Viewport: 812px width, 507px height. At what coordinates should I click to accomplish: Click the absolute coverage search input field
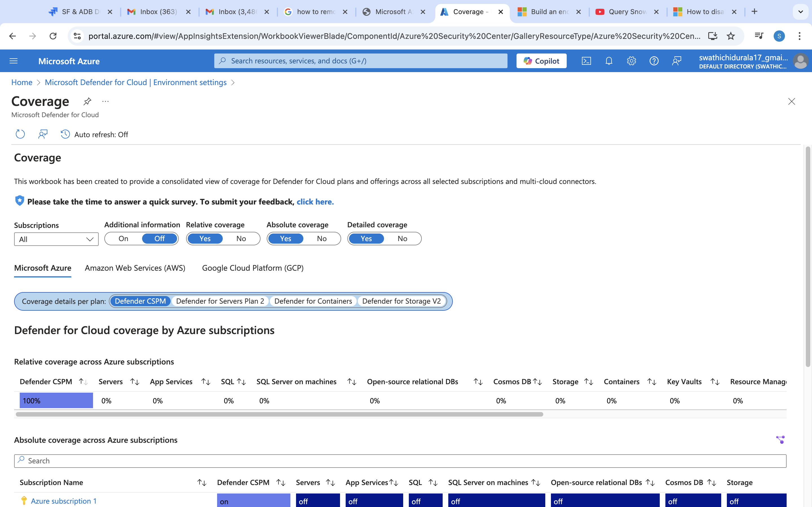point(400,460)
